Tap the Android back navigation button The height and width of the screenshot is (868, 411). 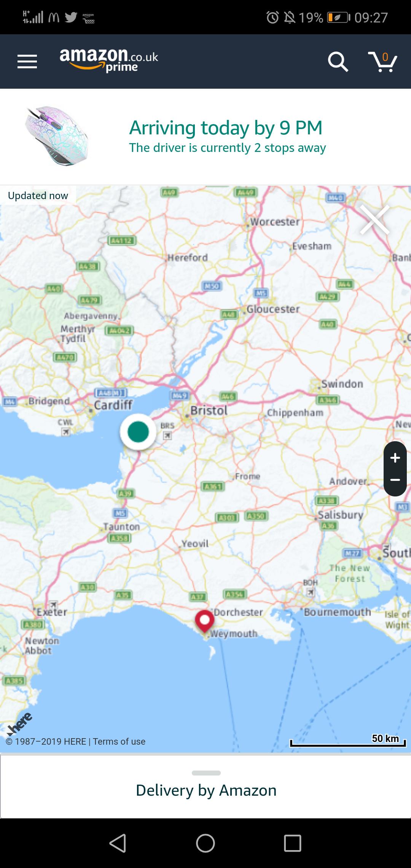118,843
